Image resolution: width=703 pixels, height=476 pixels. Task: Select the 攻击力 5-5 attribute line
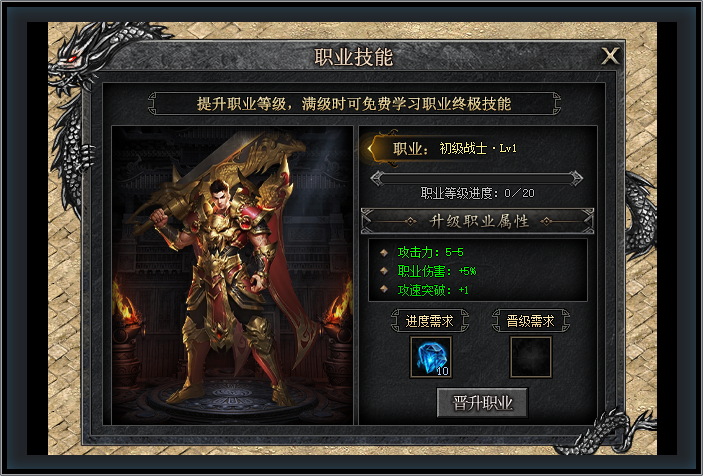430,252
